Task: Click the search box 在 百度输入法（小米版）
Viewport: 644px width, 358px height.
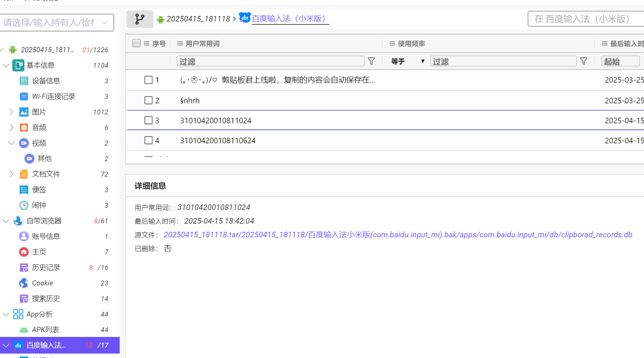Action: coord(586,19)
